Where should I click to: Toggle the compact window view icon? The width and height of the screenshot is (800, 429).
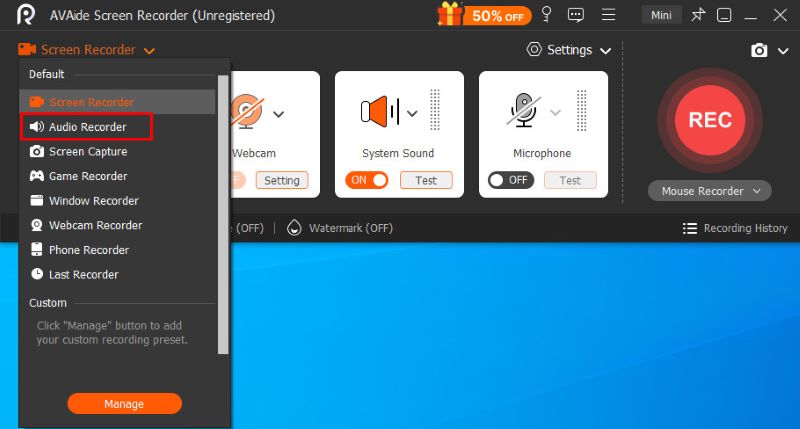tap(724, 15)
